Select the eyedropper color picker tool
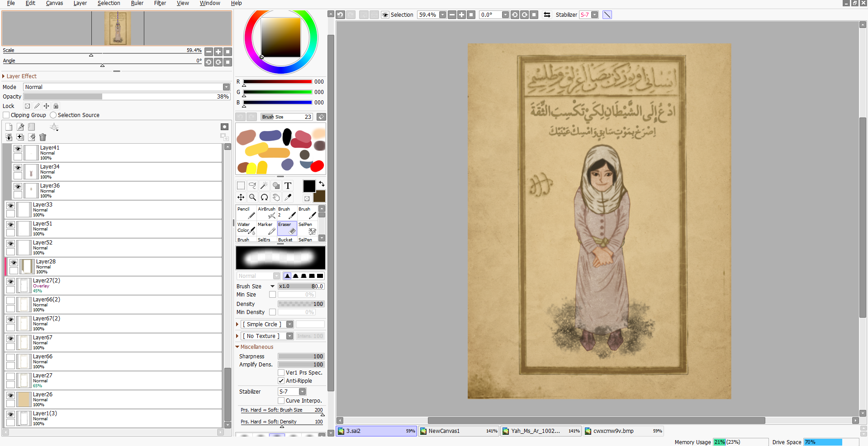This screenshot has height=446, width=868. tap(288, 197)
